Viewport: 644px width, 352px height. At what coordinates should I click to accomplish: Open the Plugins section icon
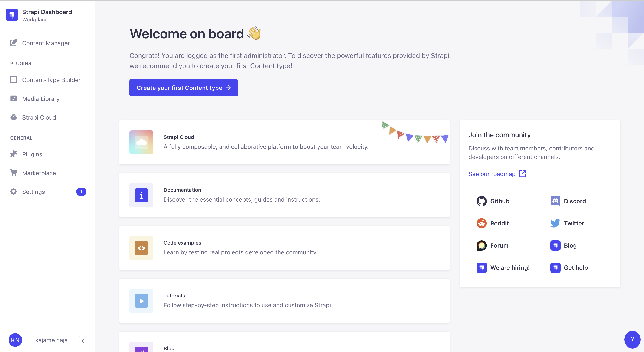coord(13,154)
